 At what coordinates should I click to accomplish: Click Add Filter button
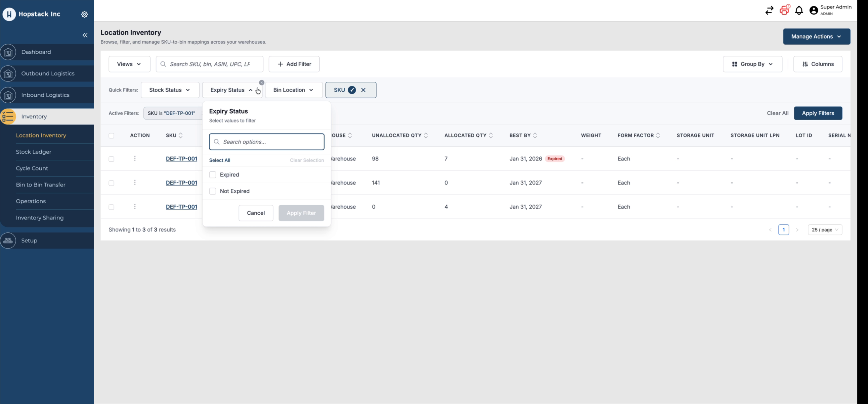[294, 64]
